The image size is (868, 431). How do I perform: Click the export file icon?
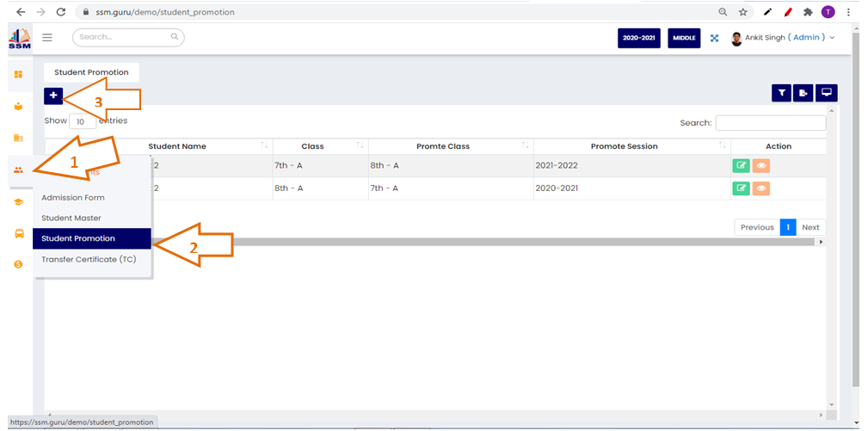click(804, 94)
